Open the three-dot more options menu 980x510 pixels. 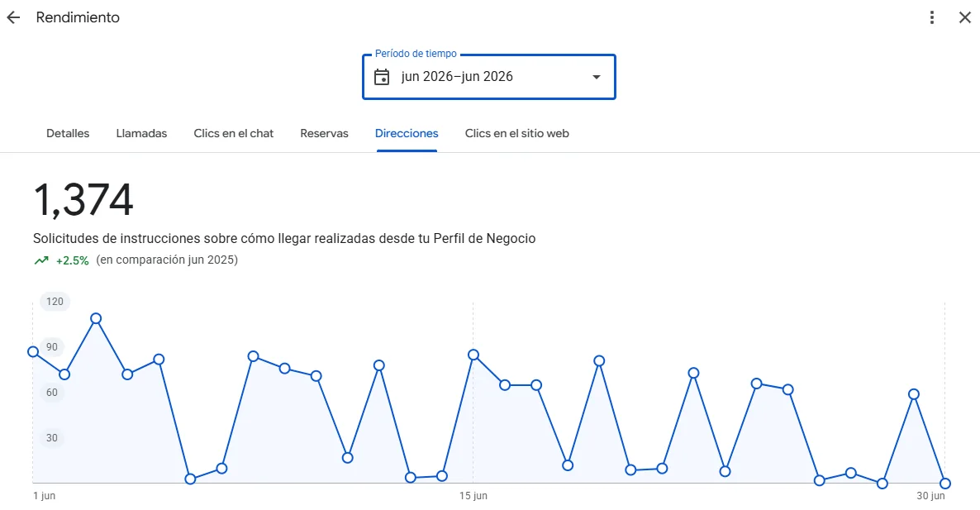(932, 17)
